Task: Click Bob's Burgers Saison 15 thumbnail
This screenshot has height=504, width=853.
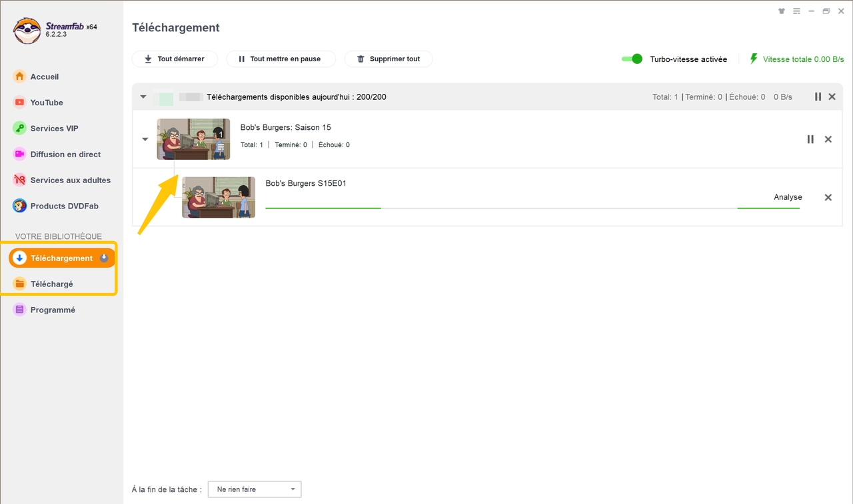Action: (193, 139)
